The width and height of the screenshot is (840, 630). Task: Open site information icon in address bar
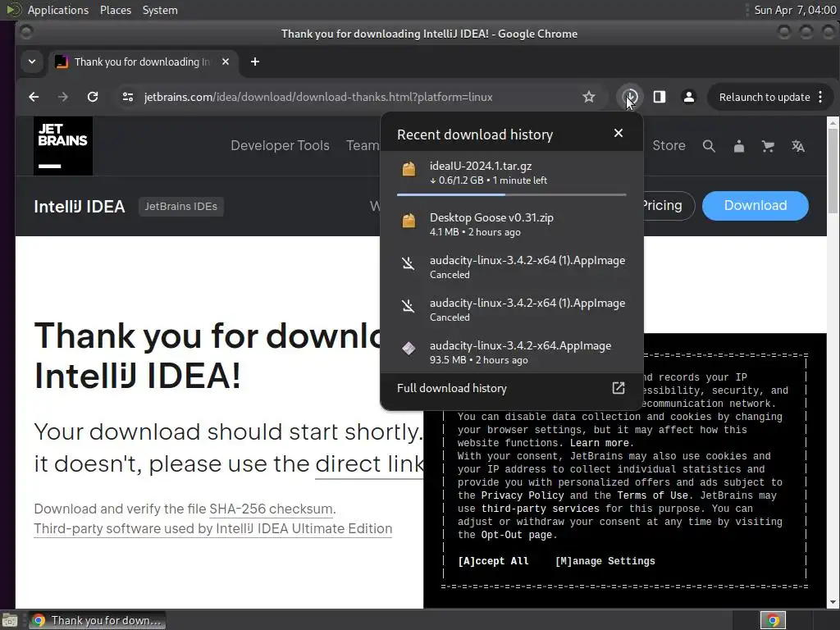[x=127, y=97]
